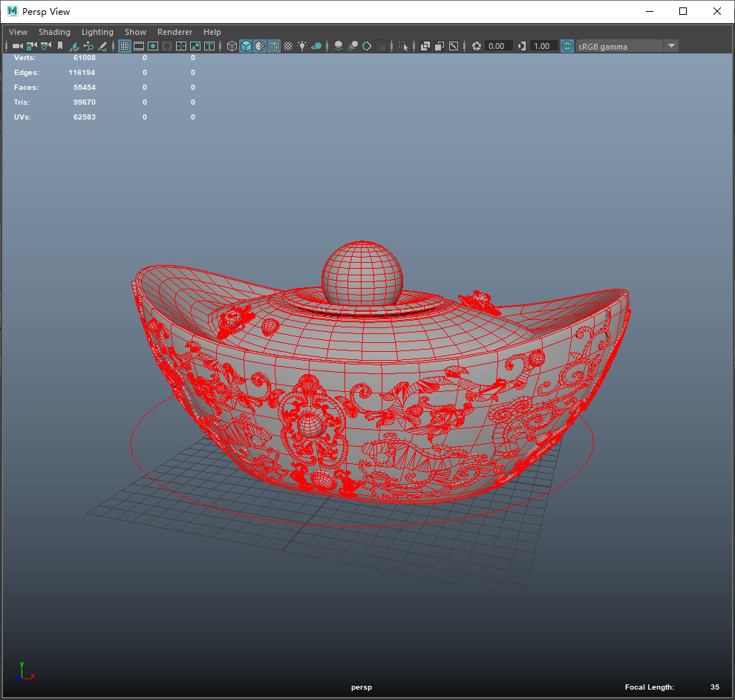
Task: Click the Maya logo in title bar
Action: tap(12, 11)
